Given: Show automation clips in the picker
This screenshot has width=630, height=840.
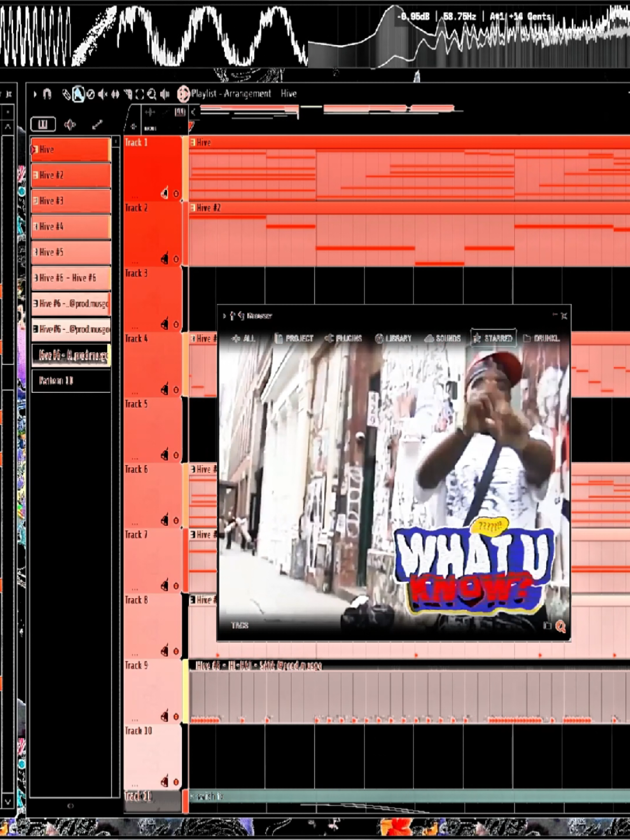Looking at the screenshot, I should (97, 125).
